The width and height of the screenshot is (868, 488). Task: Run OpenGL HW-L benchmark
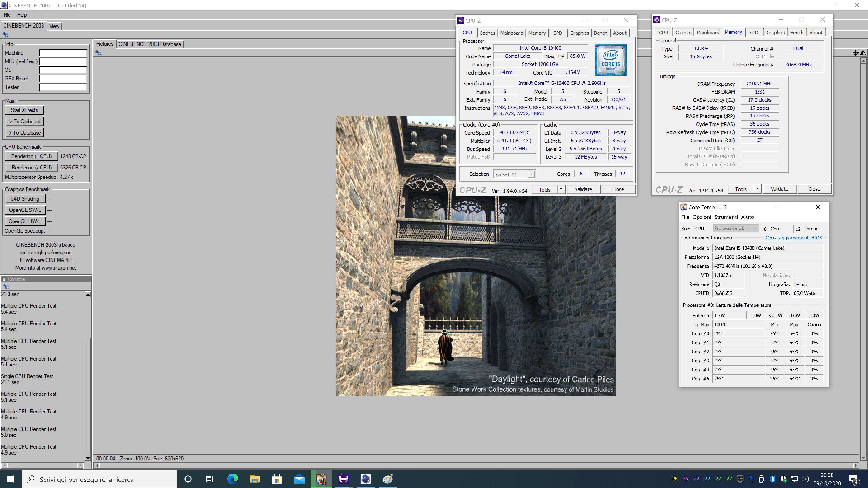tap(25, 221)
